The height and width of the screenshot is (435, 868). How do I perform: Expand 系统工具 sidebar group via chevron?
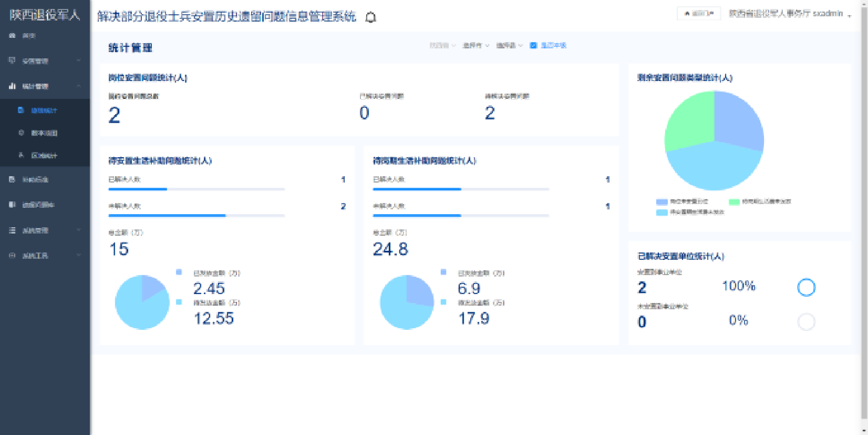pyautogui.click(x=79, y=255)
